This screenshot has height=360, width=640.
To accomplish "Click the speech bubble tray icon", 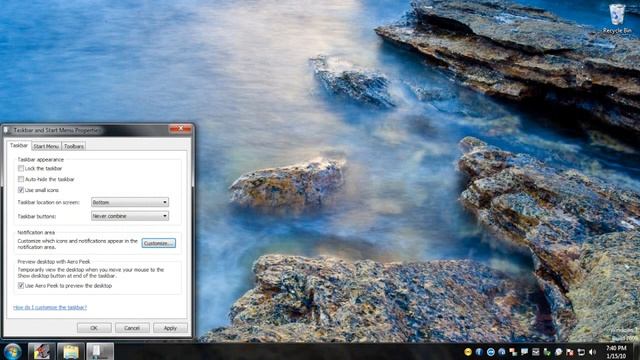I will [x=524, y=352].
